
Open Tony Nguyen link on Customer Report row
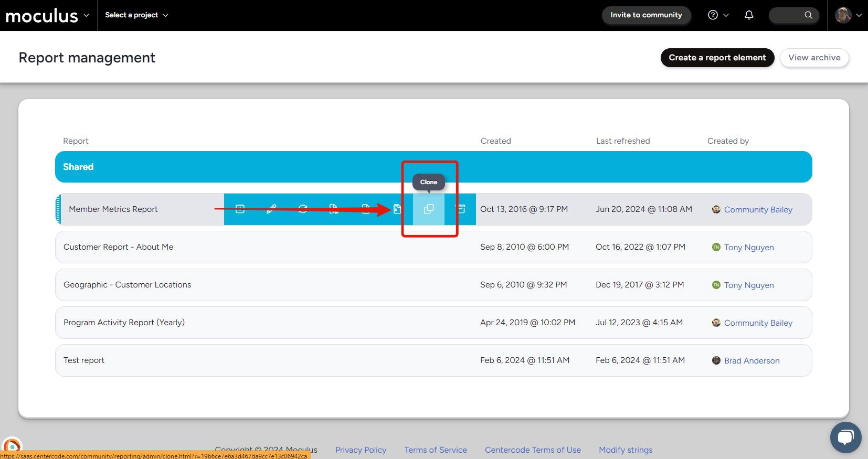[x=748, y=248]
